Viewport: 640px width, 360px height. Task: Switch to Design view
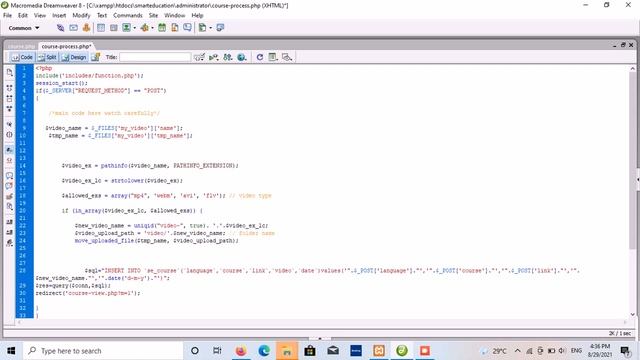click(x=74, y=57)
